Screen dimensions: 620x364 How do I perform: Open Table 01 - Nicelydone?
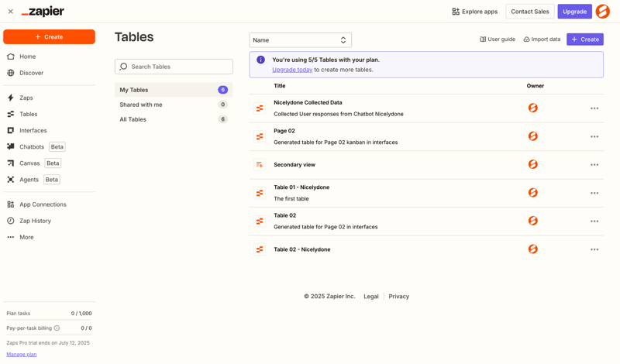(x=426, y=193)
